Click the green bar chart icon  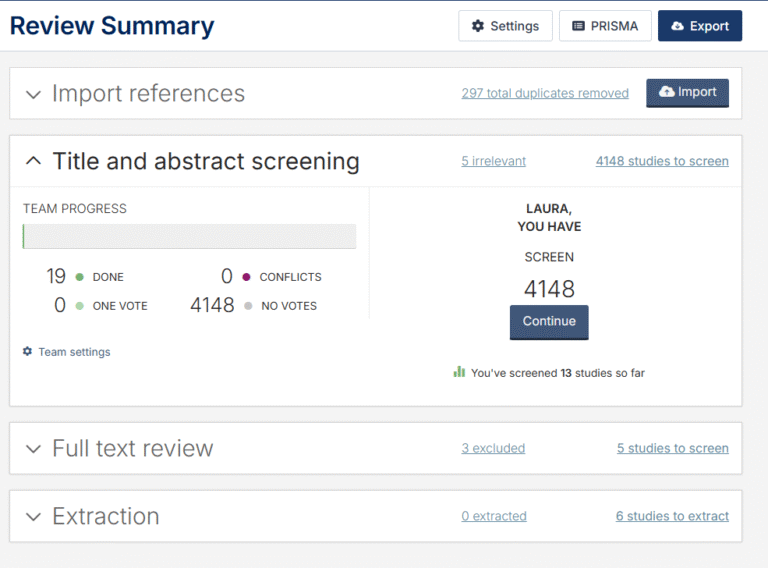(459, 372)
